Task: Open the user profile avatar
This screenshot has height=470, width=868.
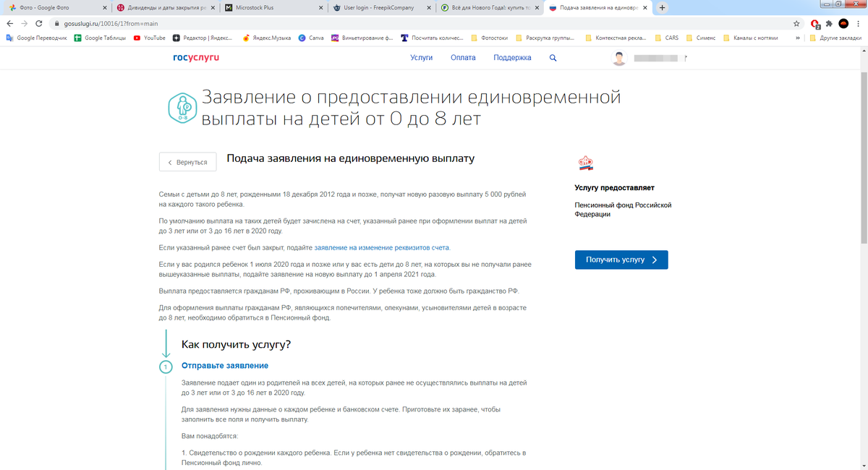Action: (619, 58)
